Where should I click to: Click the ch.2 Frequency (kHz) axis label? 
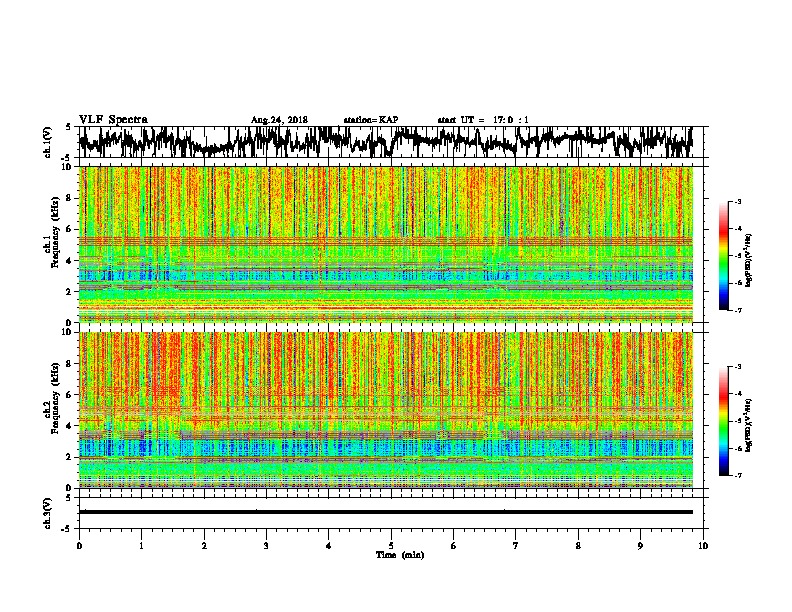pyautogui.click(x=52, y=398)
